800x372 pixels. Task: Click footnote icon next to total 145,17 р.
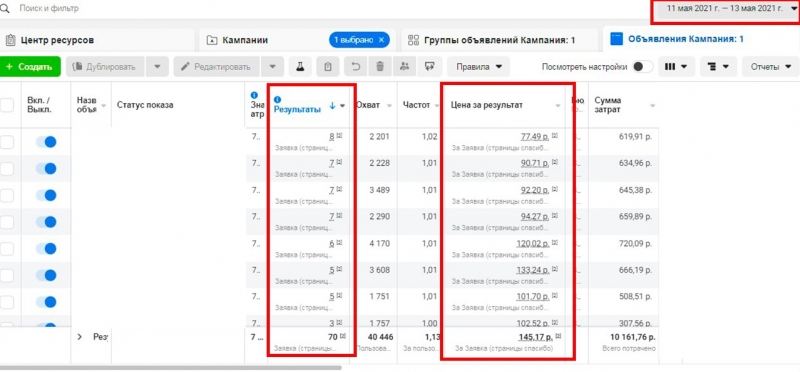coord(558,336)
